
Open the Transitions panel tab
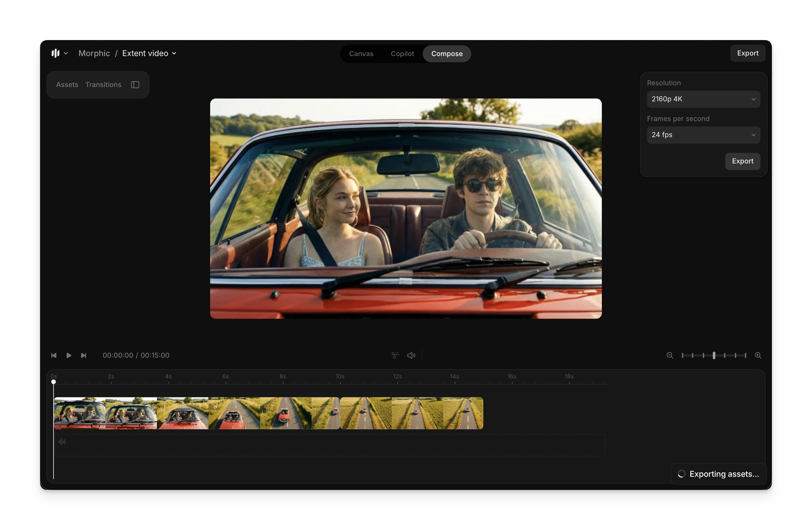point(103,85)
